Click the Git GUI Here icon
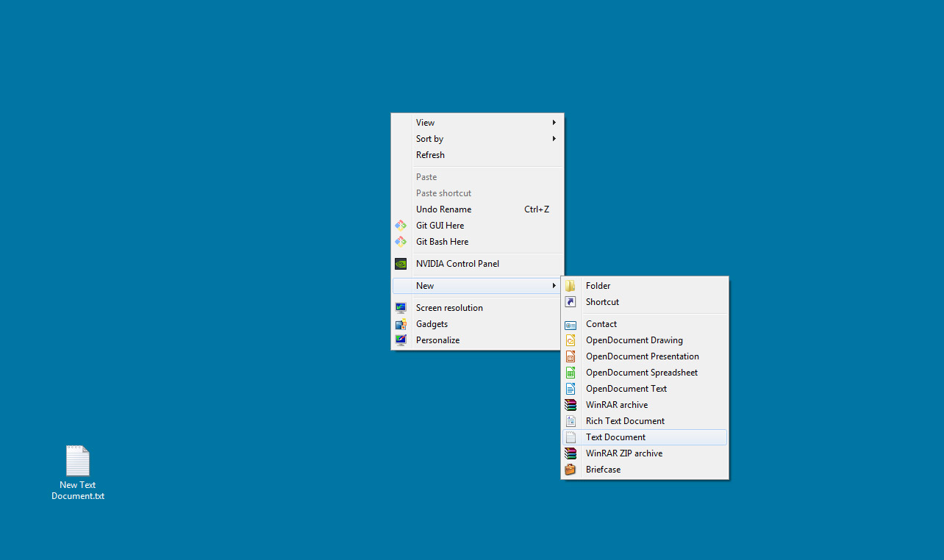 click(x=401, y=226)
